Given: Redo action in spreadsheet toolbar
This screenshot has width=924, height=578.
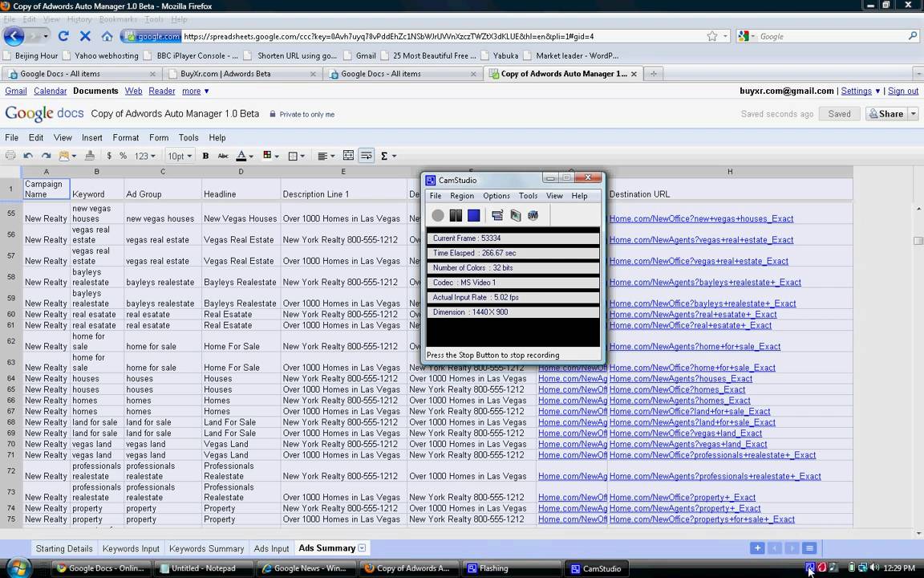Looking at the screenshot, I should (46, 156).
